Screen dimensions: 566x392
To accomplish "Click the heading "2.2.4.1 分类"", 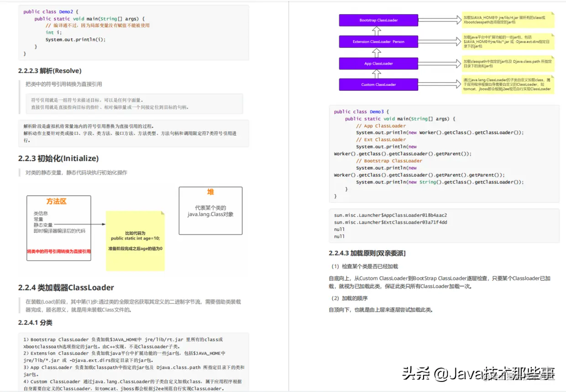I will pyautogui.click(x=35, y=323).
